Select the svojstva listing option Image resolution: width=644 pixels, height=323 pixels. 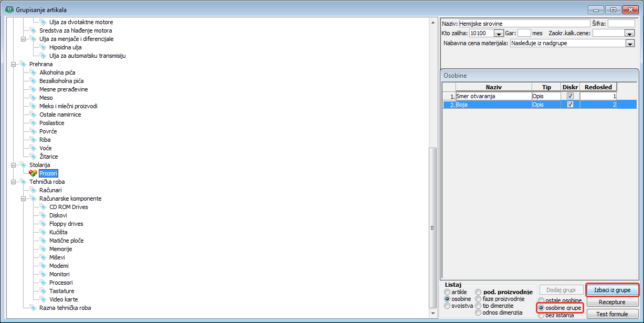[x=447, y=306]
